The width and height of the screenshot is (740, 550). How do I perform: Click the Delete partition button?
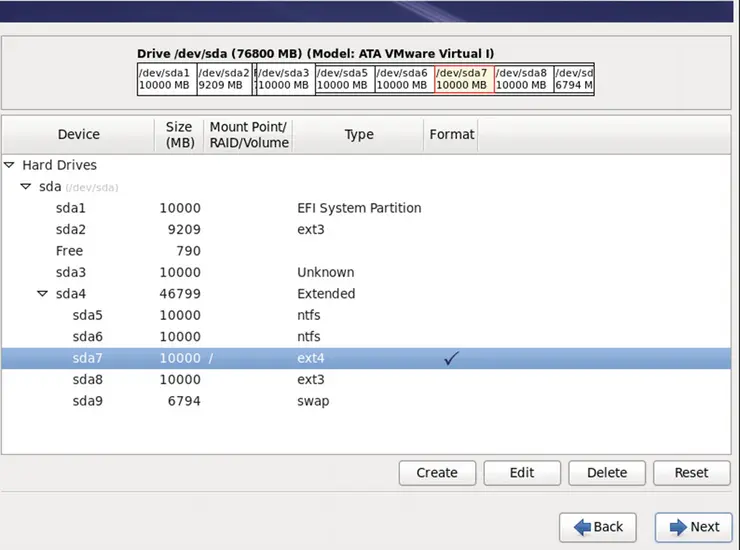pos(606,473)
